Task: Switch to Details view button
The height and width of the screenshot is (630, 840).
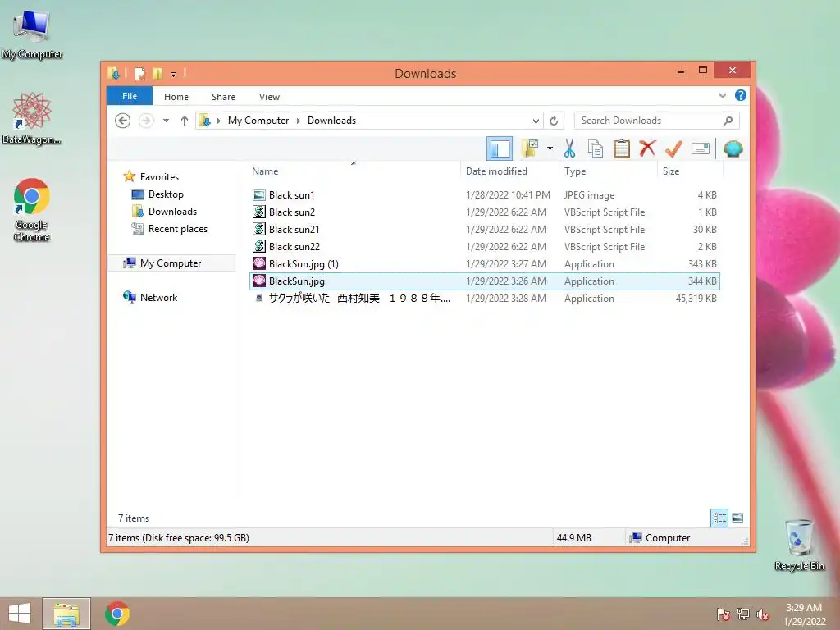Action: click(719, 518)
